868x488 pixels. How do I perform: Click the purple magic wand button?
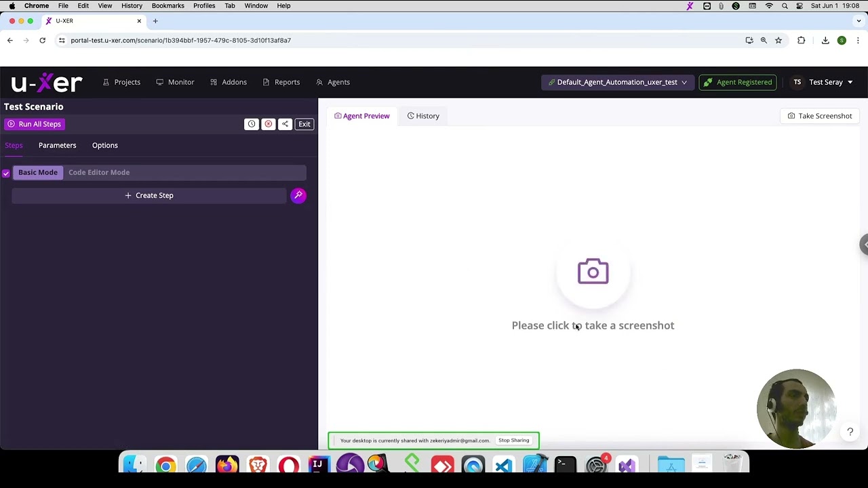point(298,195)
